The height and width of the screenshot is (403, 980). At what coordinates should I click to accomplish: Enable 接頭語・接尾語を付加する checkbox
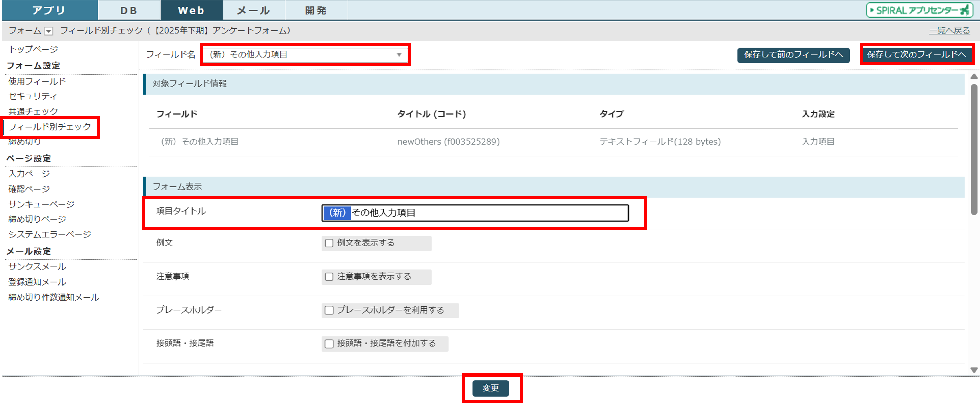329,344
